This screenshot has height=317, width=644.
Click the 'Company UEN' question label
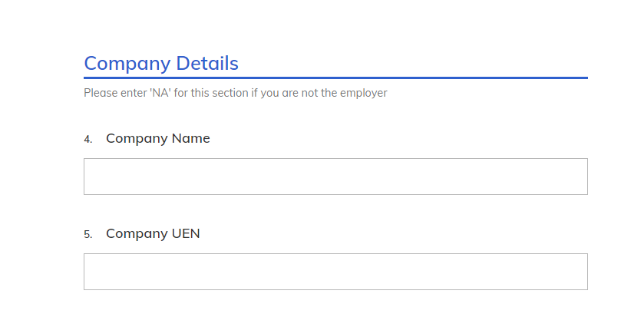point(153,234)
